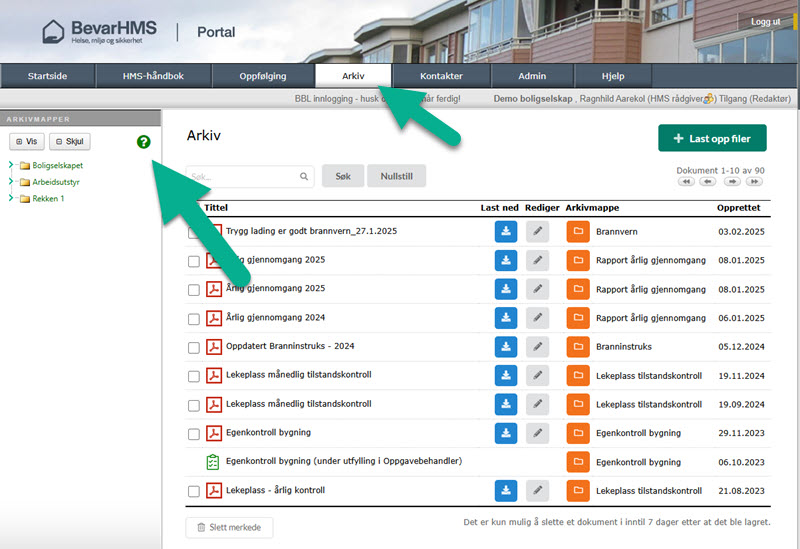Switch to the HMS-håndbok tab
Screen dimensions: 800x549
click(x=153, y=76)
